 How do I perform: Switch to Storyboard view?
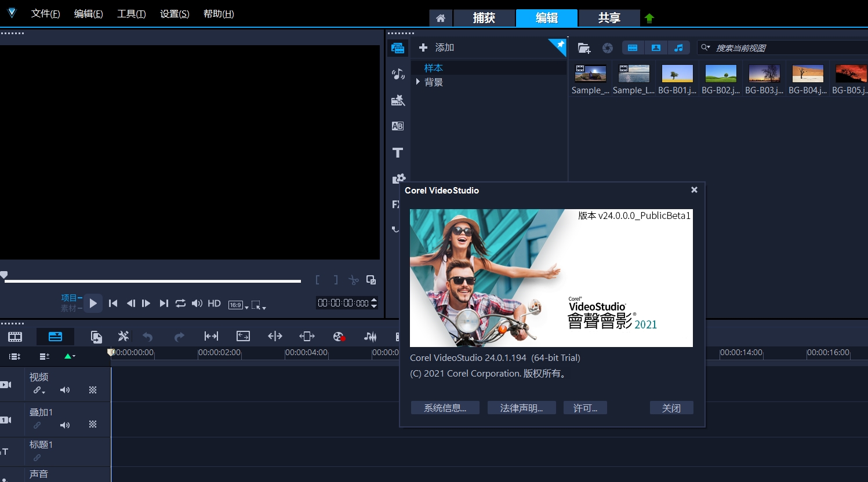15,337
